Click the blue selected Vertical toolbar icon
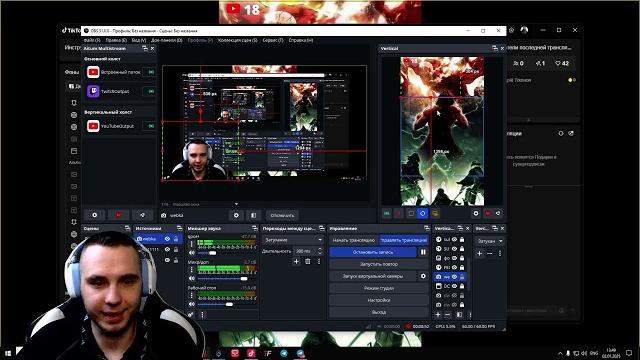The image size is (640, 360). tap(422, 213)
